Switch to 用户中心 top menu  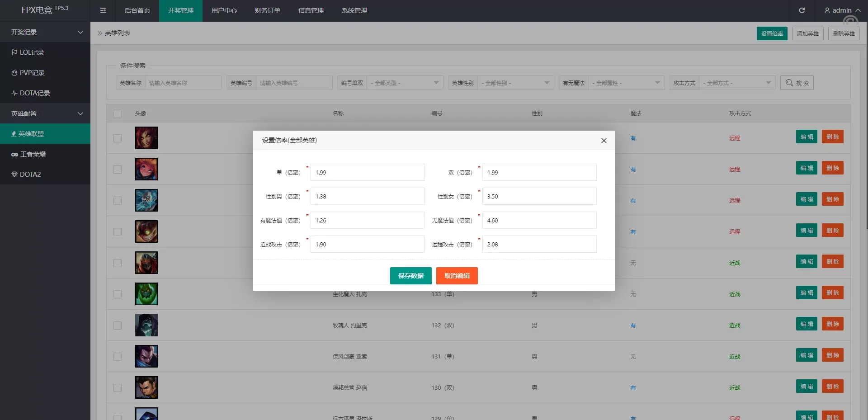[224, 10]
